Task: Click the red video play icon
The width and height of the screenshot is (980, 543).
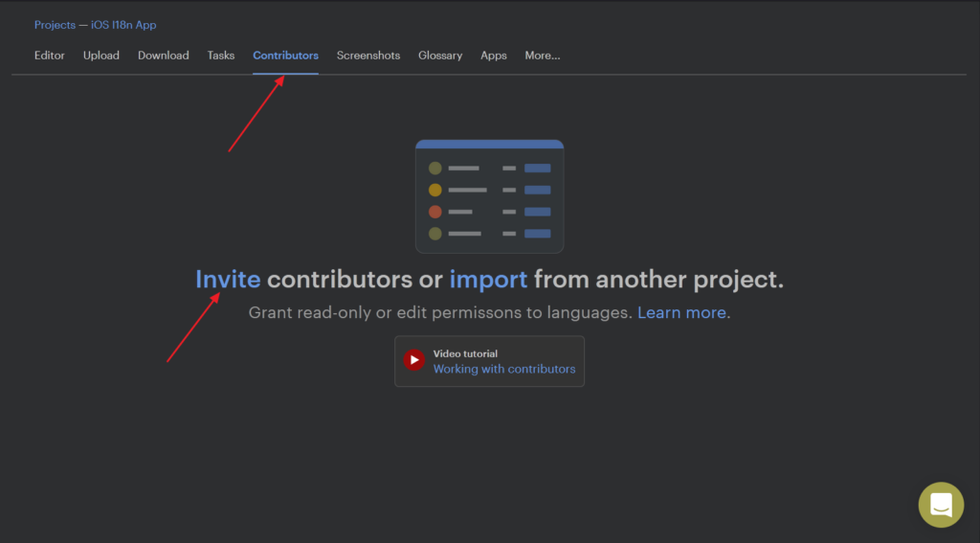Action: tap(413, 360)
